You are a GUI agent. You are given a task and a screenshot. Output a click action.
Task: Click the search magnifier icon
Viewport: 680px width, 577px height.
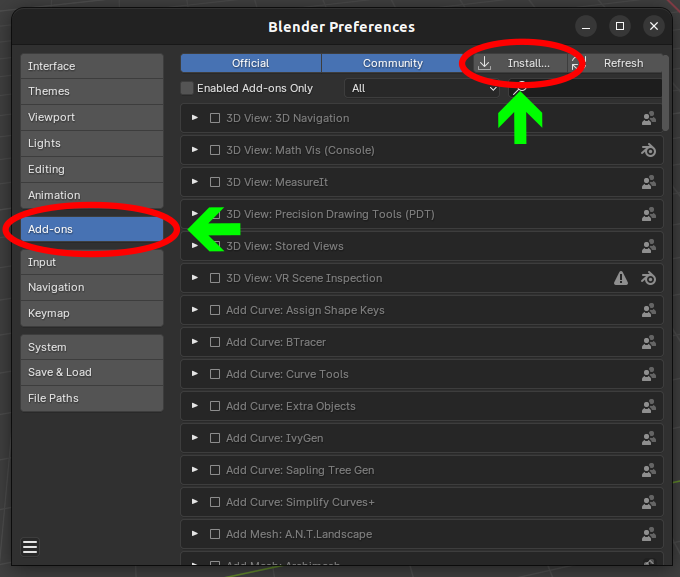pyautogui.click(x=520, y=88)
